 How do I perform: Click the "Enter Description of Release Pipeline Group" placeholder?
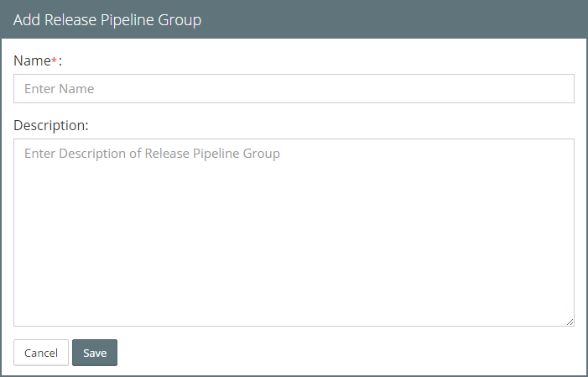pyautogui.click(x=152, y=154)
